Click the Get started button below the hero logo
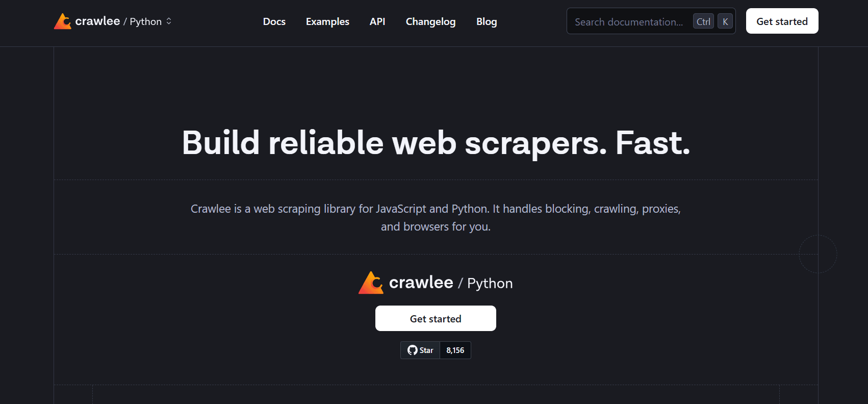Image resolution: width=868 pixels, height=404 pixels. (x=436, y=319)
